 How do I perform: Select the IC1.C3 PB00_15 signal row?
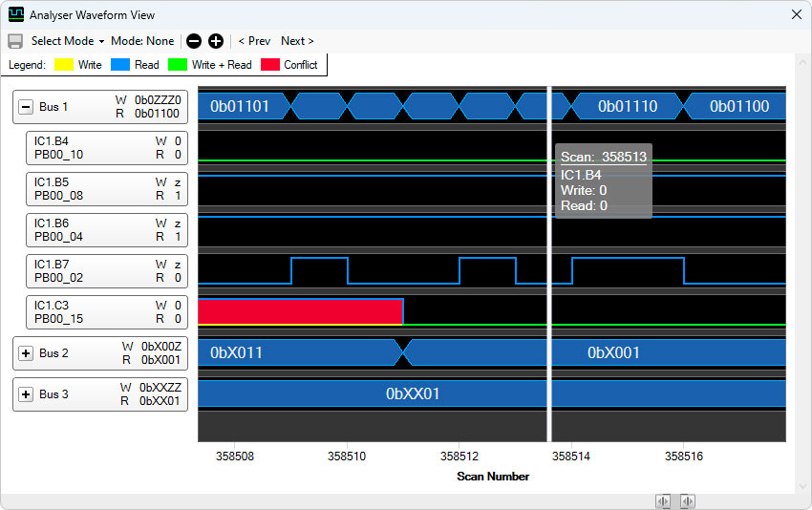click(x=106, y=312)
